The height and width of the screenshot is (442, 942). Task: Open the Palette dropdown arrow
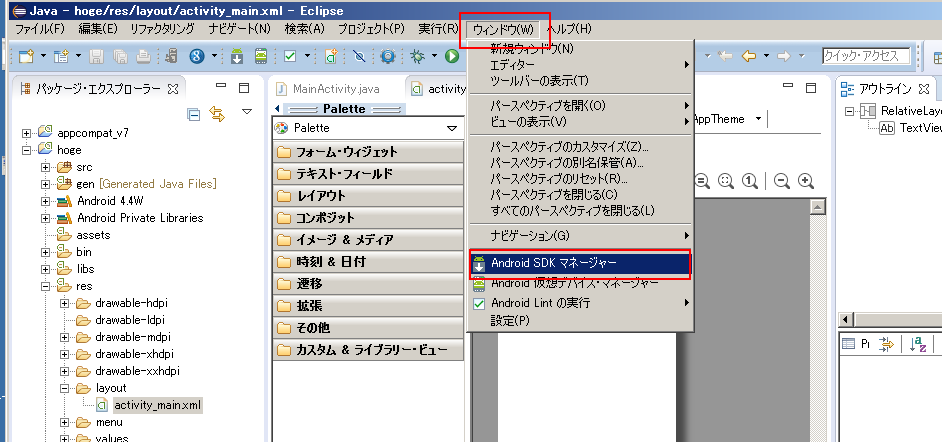pos(452,128)
